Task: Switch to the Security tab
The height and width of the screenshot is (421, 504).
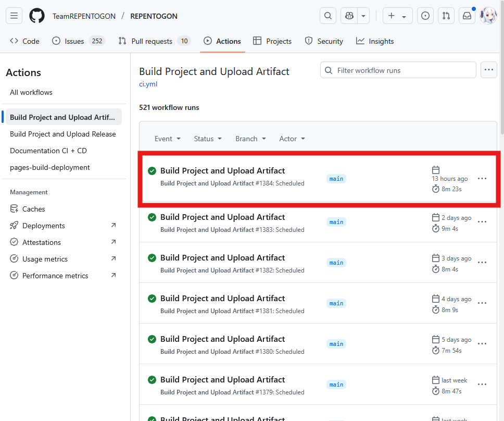Action: point(324,41)
